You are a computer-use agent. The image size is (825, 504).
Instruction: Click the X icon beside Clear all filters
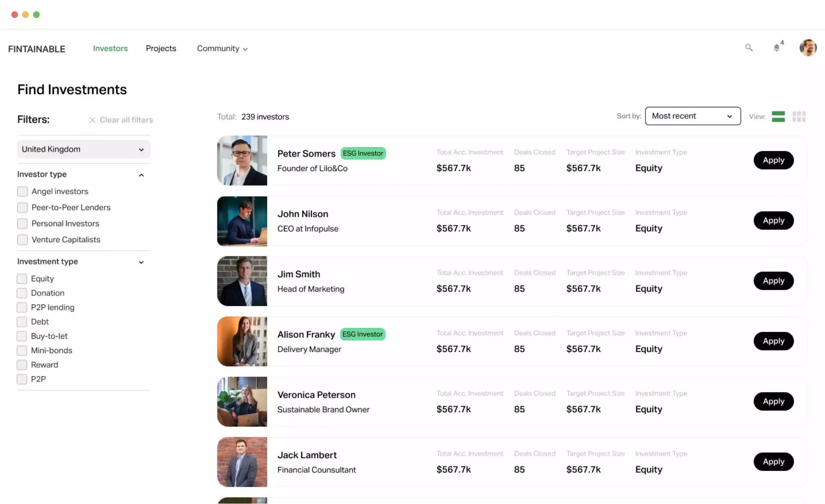92,120
